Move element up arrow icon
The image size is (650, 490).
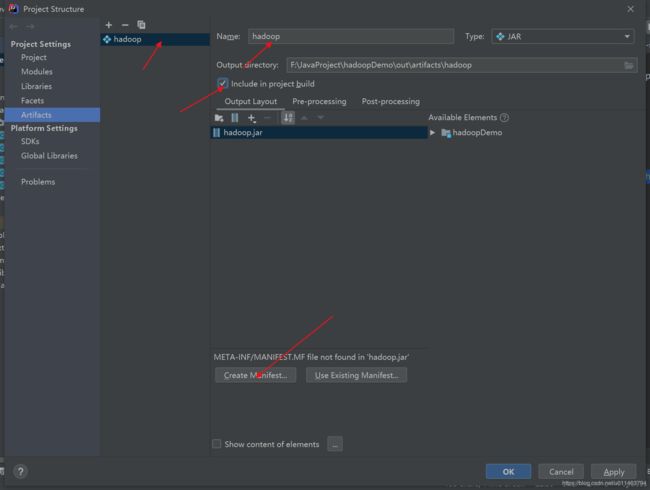(x=304, y=118)
